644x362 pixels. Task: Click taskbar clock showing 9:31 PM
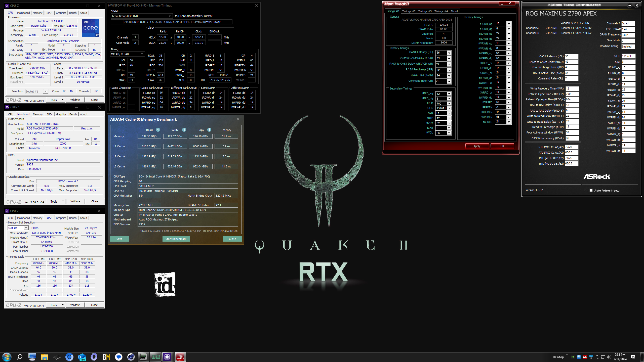pos(620,357)
